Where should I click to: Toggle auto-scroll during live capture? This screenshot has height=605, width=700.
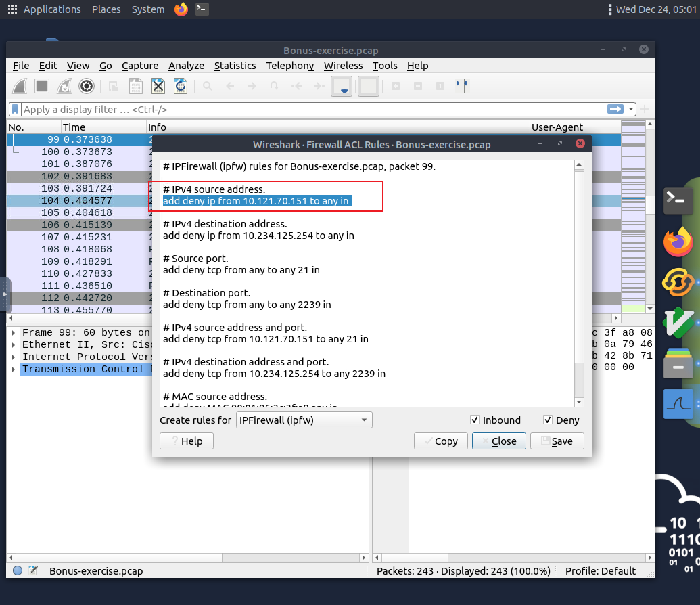342,86
